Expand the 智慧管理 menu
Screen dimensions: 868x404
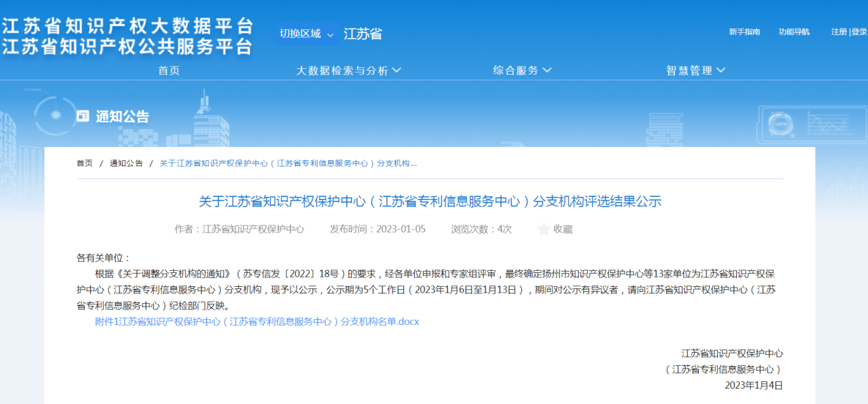click(x=695, y=70)
